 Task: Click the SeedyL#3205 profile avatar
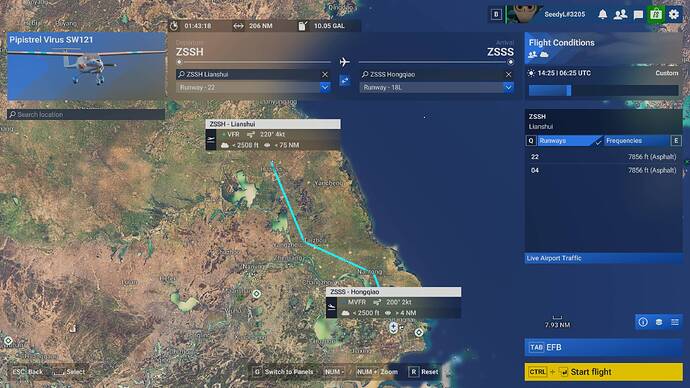pos(524,14)
